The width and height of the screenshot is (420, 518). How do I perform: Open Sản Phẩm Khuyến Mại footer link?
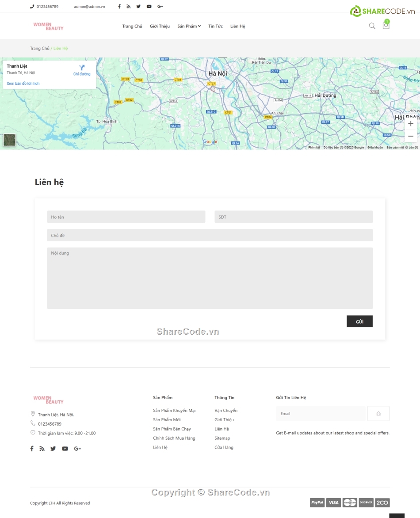point(174,410)
